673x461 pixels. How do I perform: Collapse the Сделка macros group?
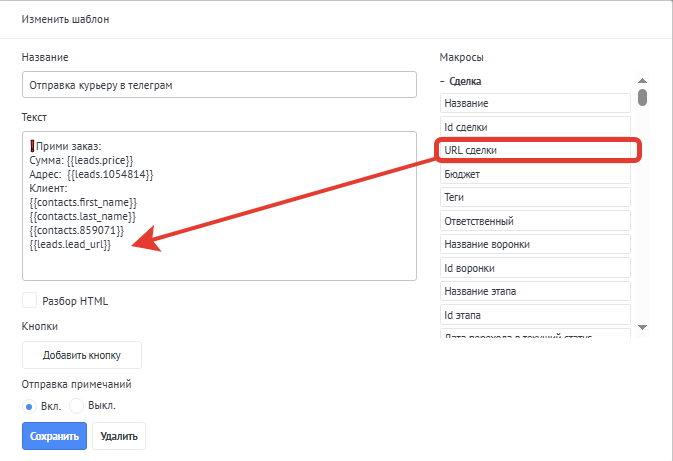pyautogui.click(x=461, y=81)
